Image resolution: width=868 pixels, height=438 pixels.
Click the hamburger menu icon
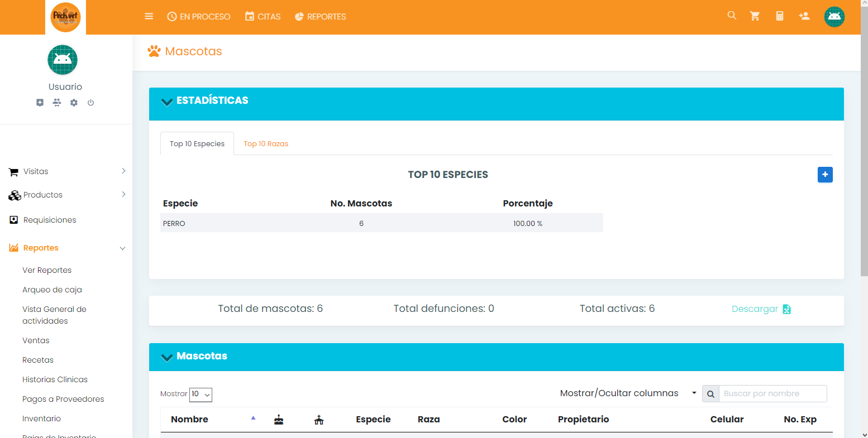pyautogui.click(x=149, y=17)
